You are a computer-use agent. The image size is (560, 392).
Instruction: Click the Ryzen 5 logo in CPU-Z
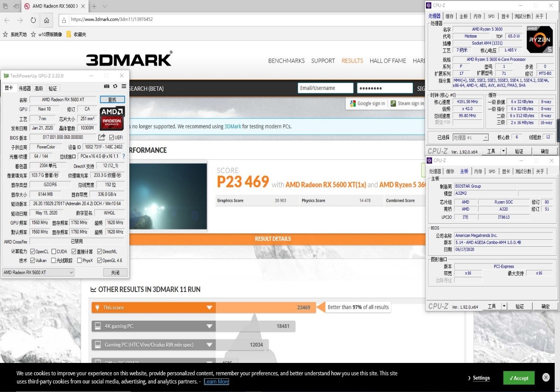[540, 40]
